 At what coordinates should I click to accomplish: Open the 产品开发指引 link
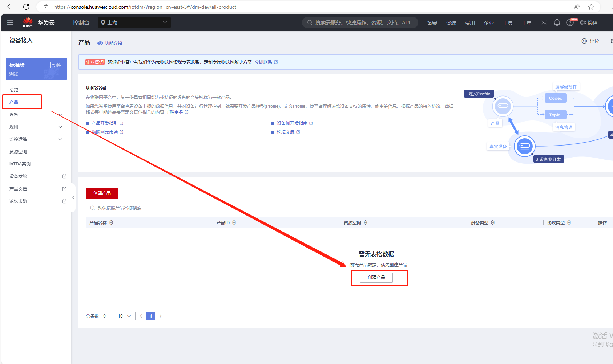coord(105,123)
